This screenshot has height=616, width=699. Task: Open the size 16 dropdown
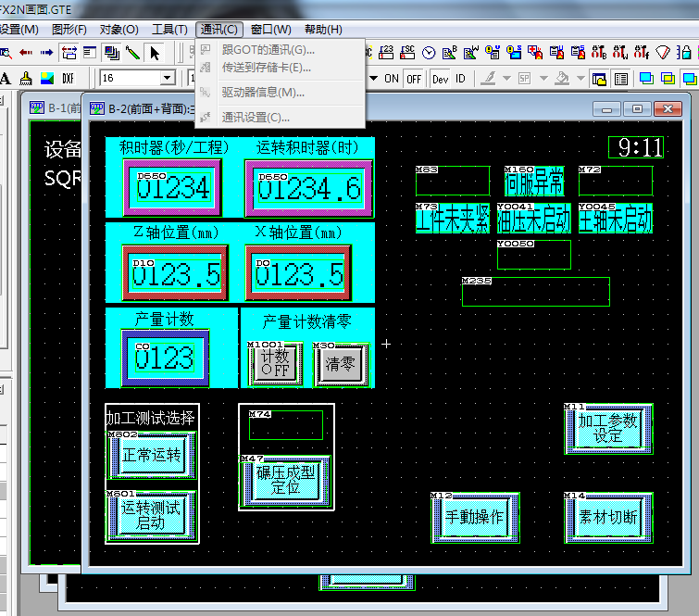click(168, 78)
